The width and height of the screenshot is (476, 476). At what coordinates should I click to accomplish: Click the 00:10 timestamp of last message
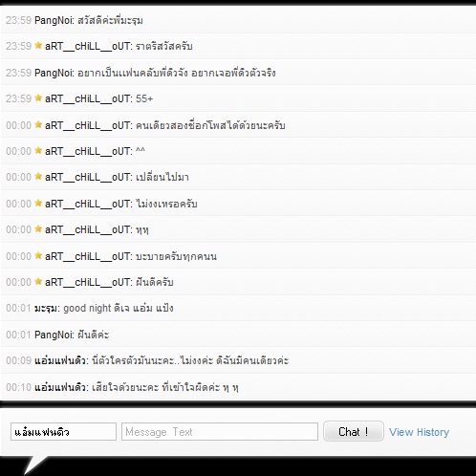(x=18, y=387)
